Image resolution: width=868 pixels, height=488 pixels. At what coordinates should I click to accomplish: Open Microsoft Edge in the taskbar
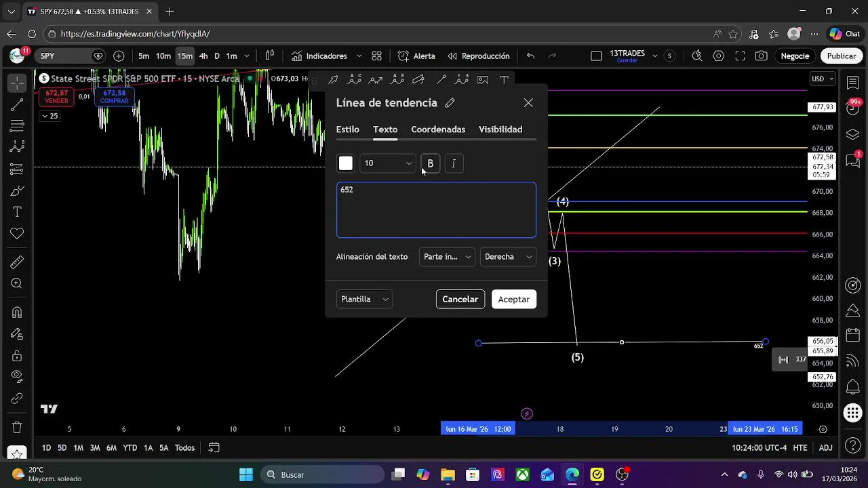(x=572, y=474)
